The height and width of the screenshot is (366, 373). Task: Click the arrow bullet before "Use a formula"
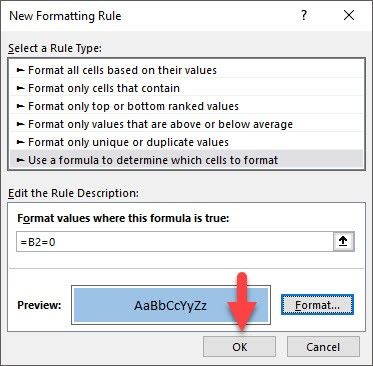click(21, 160)
